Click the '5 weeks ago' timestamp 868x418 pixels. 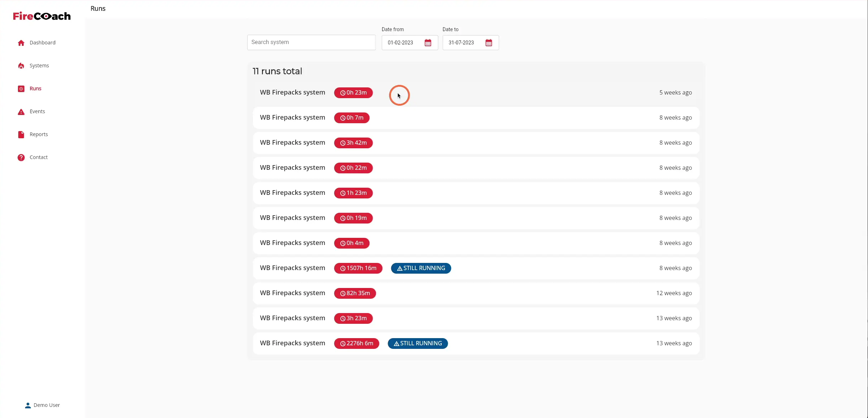[675, 92]
